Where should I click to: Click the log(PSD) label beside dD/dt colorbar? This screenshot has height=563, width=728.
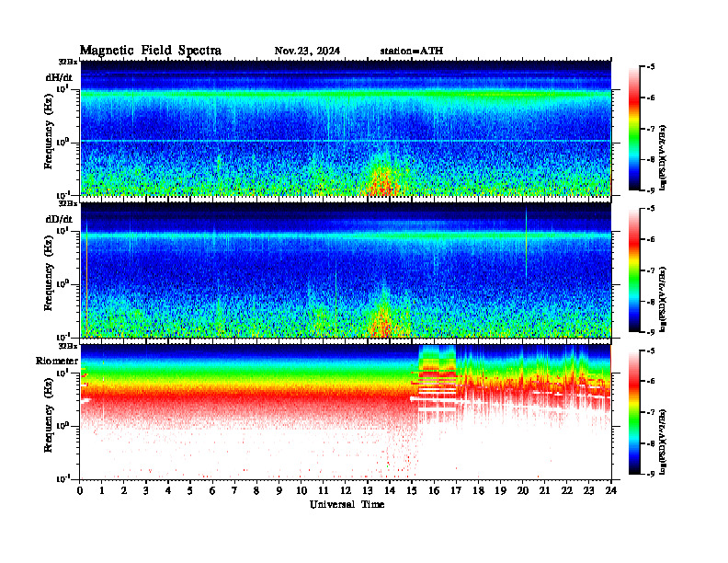click(x=663, y=299)
